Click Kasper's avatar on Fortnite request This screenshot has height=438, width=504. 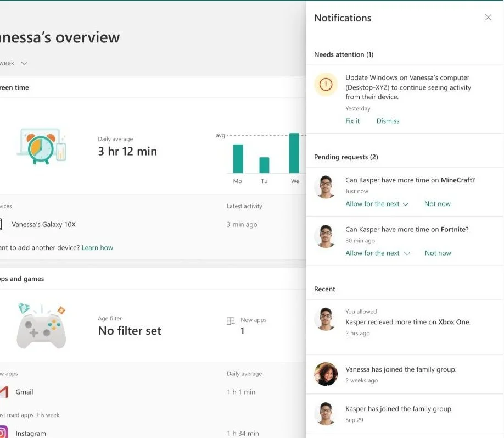pyautogui.click(x=326, y=236)
